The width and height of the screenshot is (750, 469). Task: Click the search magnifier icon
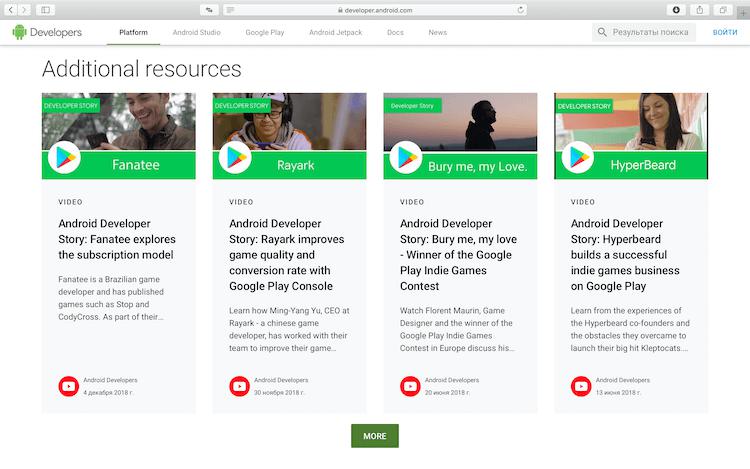click(602, 32)
